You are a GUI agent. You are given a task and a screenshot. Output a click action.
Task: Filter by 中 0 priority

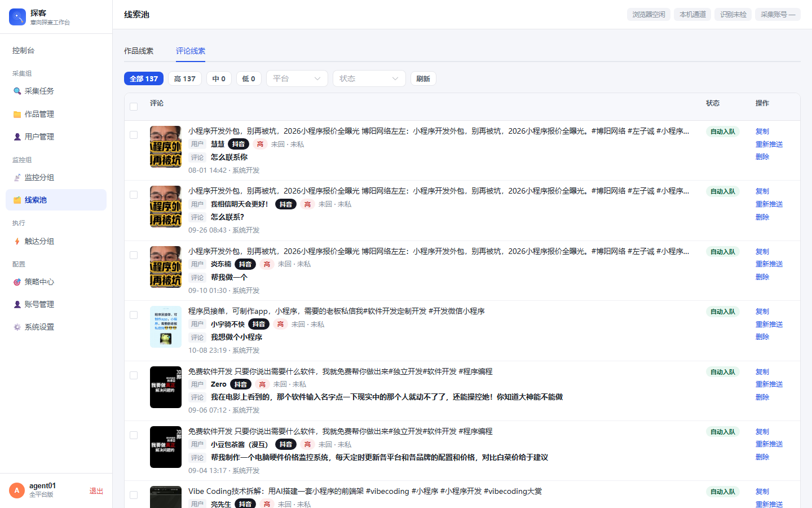pos(219,78)
